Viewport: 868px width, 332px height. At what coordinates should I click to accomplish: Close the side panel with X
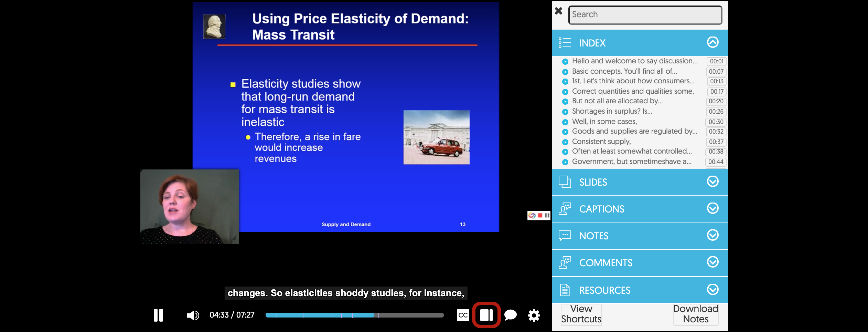tap(559, 11)
